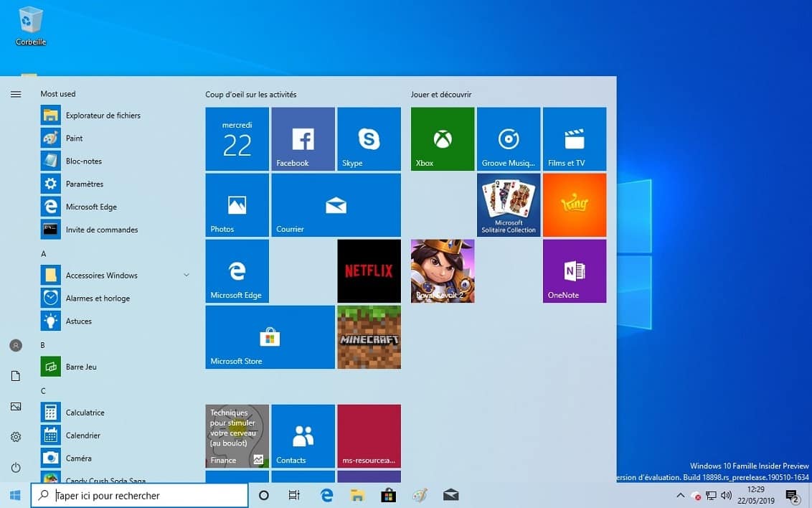Select the 'Coup d'oeil sur les activités' group title
Screen dimensions: 812x508
pyautogui.click(x=250, y=94)
